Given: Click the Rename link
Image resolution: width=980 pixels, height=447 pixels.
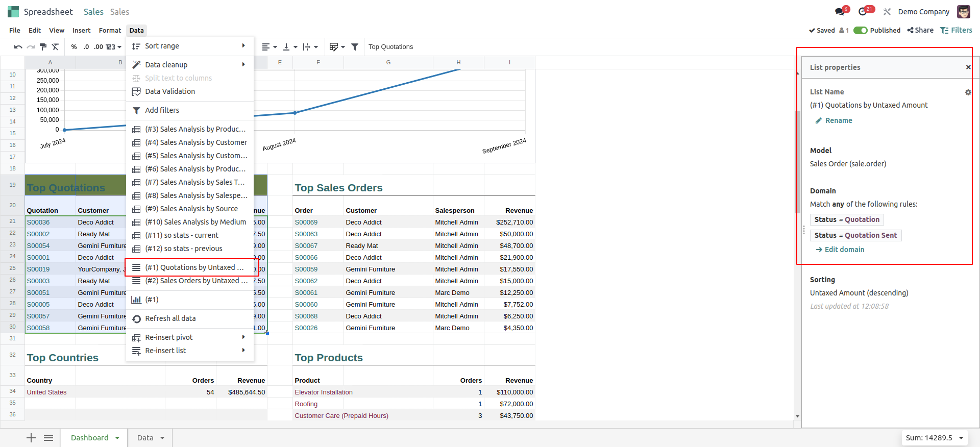Looking at the screenshot, I should tap(834, 120).
